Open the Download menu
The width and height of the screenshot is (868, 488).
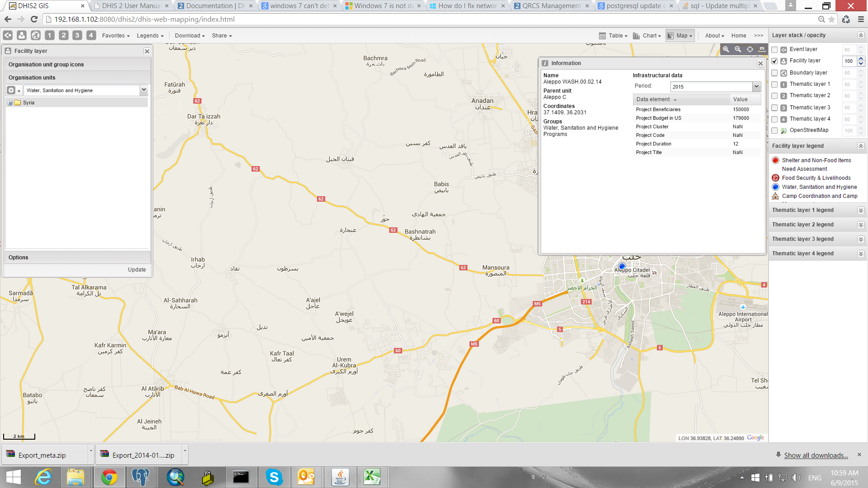click(x=189, y=36)
